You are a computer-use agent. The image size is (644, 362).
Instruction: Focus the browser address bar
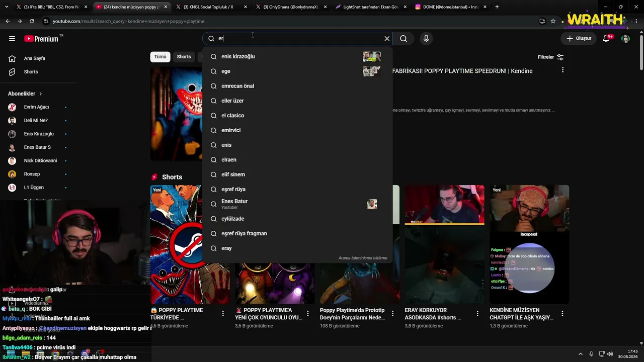coord(287,21)
